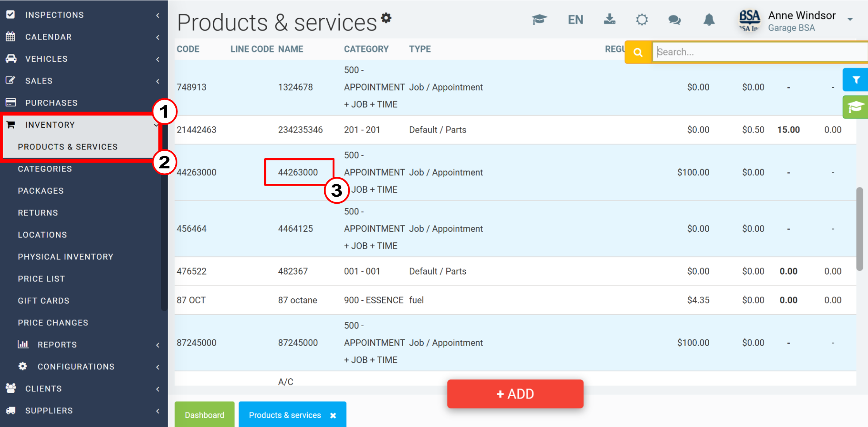Click the sun-shaped settings icon in header
Viewport: 868px width, 427px height.
tap(642, 20)
